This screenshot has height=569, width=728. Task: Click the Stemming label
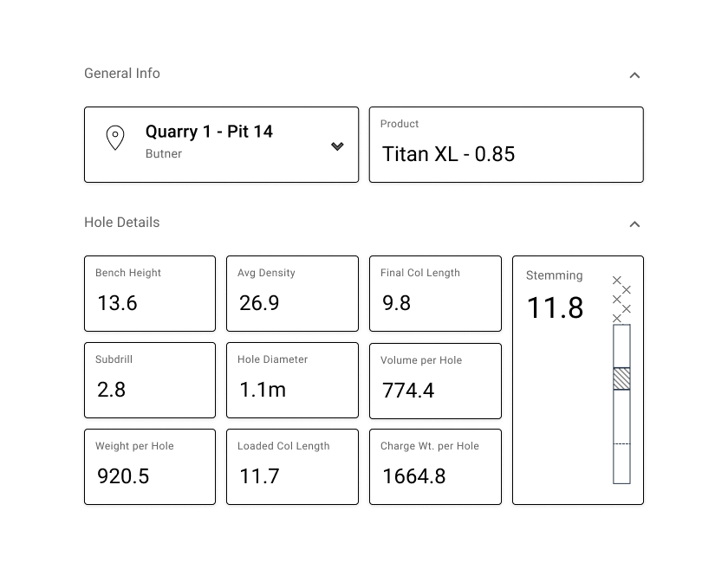pyautogui.click(x=554, y=275)
